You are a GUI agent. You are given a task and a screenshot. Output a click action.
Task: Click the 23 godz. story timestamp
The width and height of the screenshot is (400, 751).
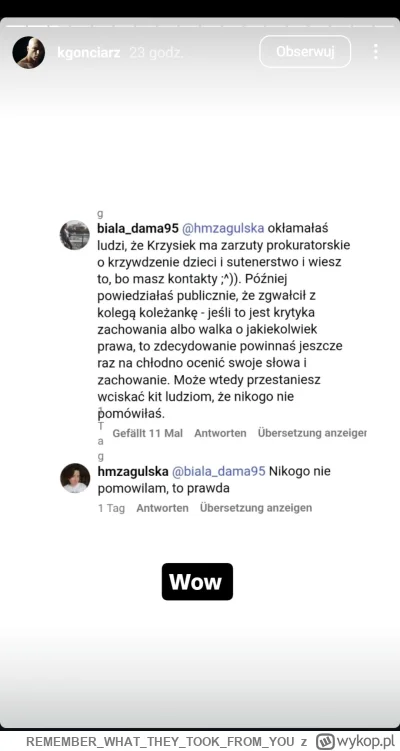click(x=156, y=53)
